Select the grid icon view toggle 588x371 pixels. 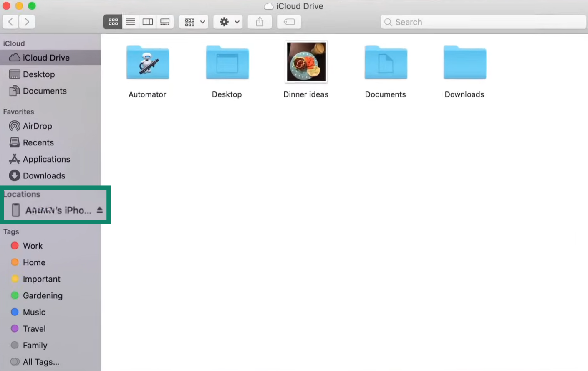point(113,22)
